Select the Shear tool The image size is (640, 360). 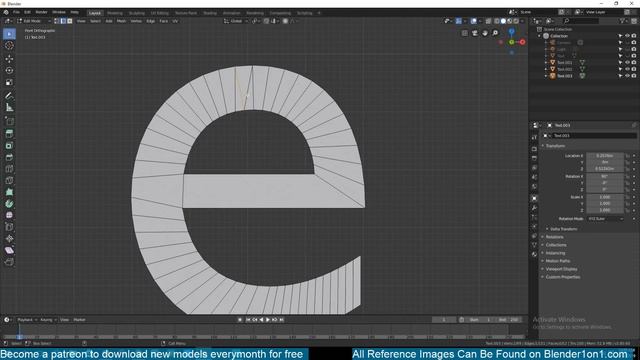(9, 251)
